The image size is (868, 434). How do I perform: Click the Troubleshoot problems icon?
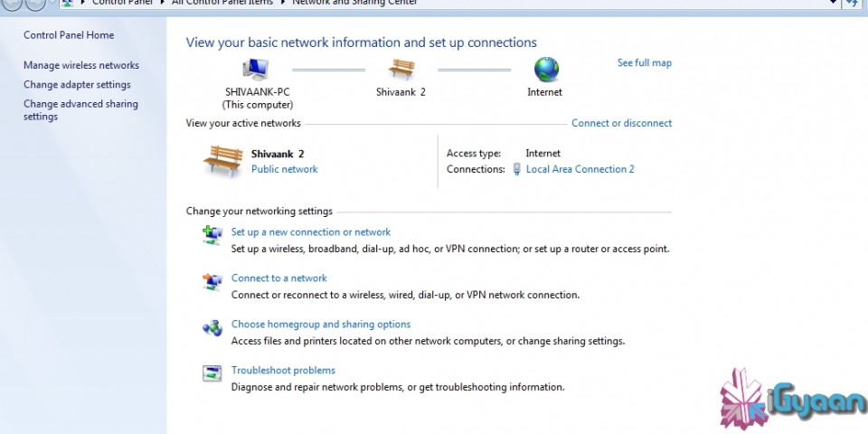[212, 374]
